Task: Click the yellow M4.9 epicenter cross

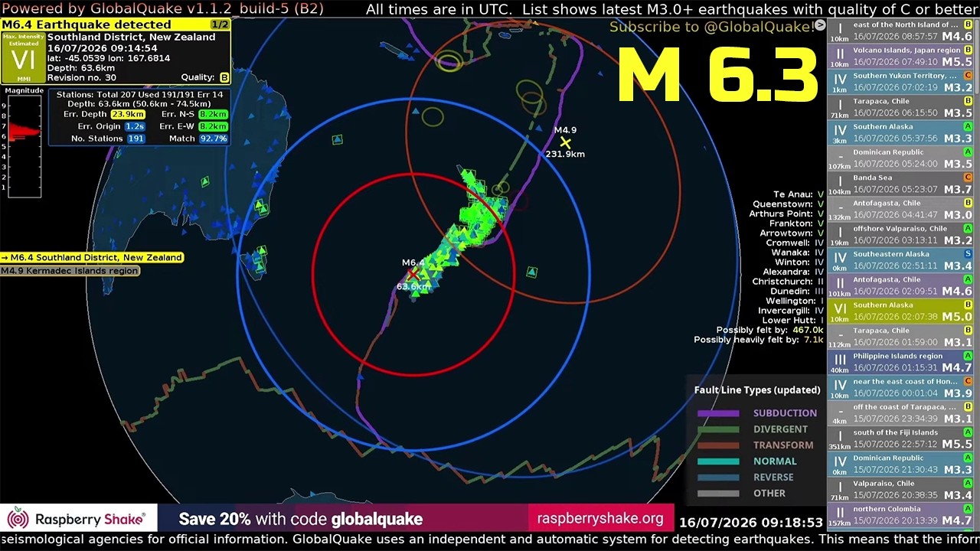Action: point(565,142)
